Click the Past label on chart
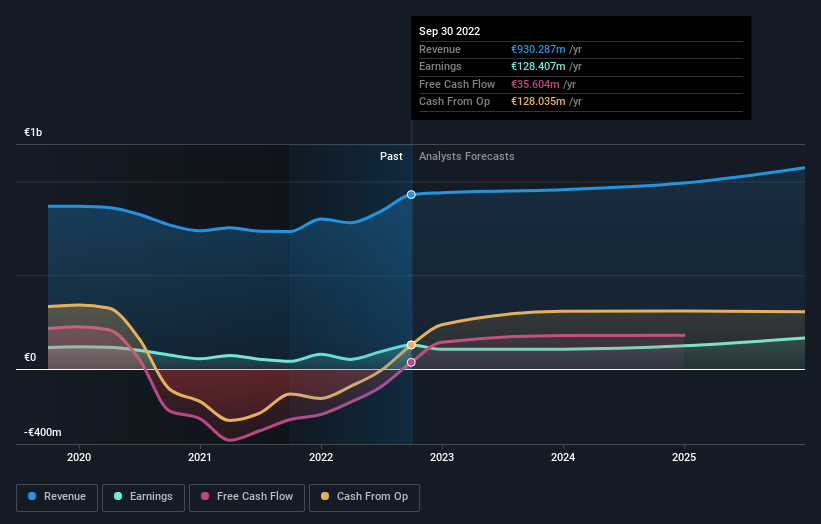Image resolution: width=821 pixels, height=524 pixels. pyautogui.click(x=391, y=157)
